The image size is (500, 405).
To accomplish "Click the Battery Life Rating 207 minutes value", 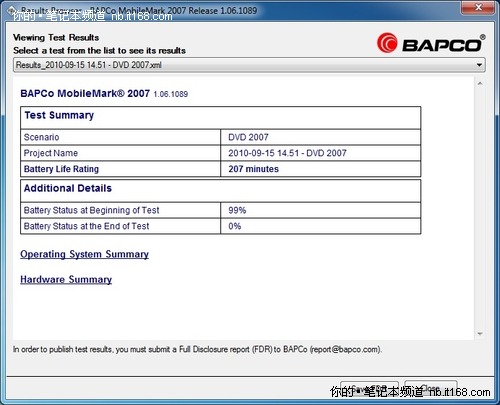I will (x=253, y=169).
